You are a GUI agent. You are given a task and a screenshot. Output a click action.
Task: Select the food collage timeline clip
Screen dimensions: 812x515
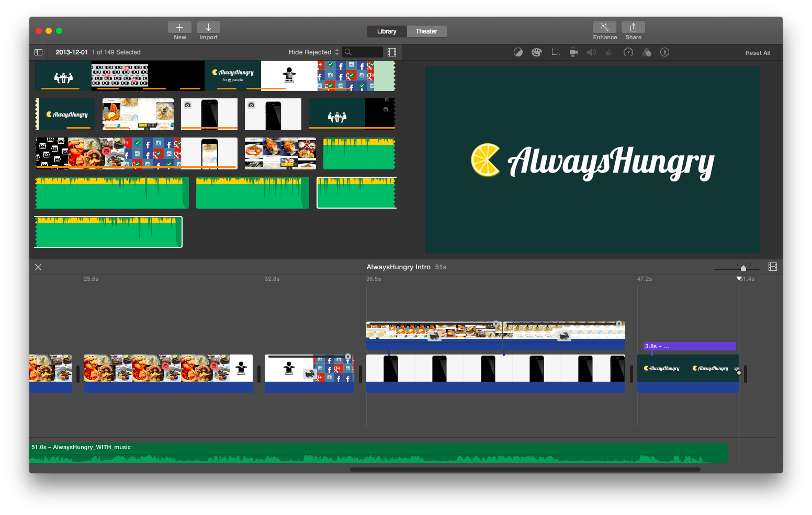pyautogui.click(x=168, y=373)
